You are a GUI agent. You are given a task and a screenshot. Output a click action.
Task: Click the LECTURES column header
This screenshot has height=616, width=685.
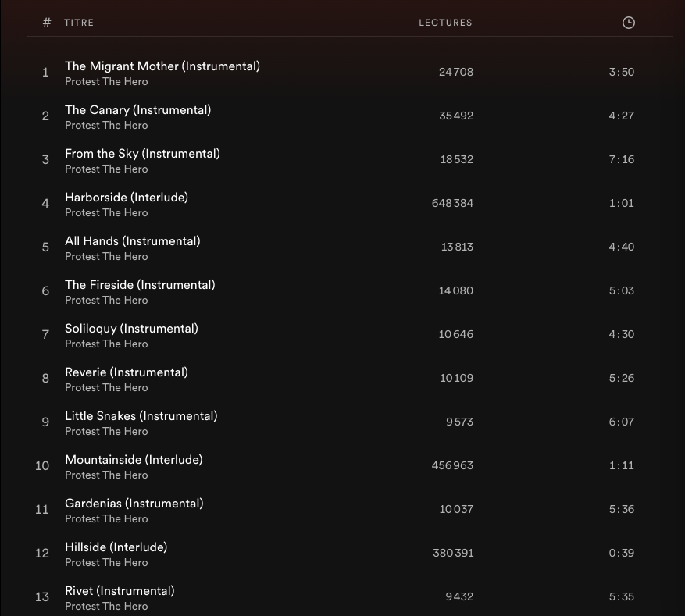point(445,23)
